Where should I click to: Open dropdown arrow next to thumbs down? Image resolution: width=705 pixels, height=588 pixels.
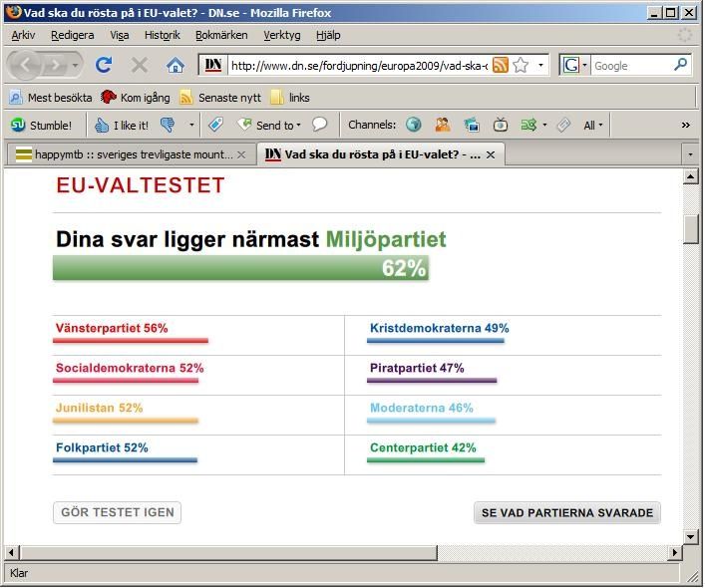pos(191,125)
